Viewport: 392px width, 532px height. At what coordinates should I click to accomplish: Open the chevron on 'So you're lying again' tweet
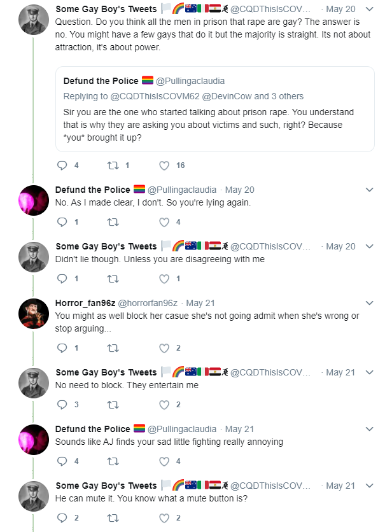(x=370, y=190)
